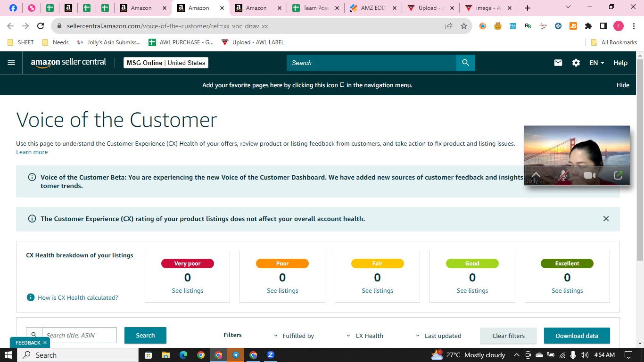Open the SHEET bookmark folder
This screenshot has height=362, width=644.
21,42
